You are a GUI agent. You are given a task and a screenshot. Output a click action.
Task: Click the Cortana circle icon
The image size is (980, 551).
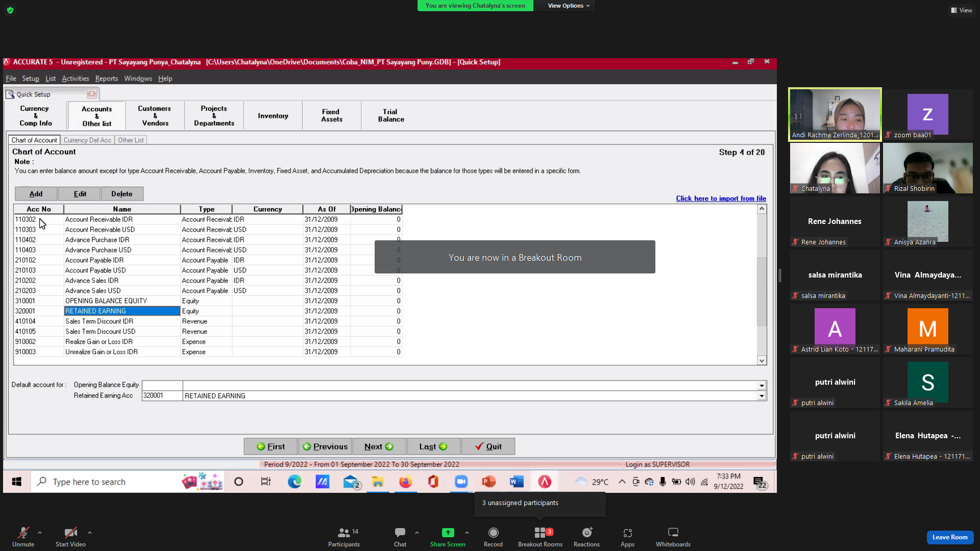[x=238, y=482]
